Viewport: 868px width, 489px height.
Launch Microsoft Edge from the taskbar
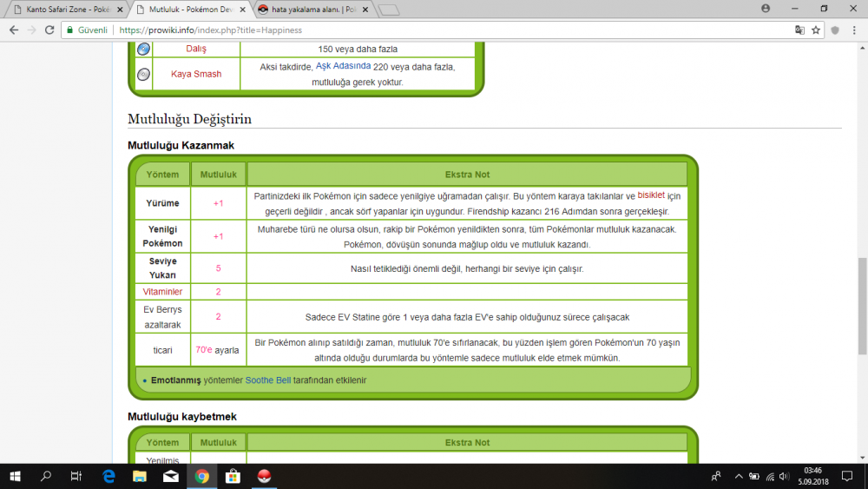click(x=109, y=476)
